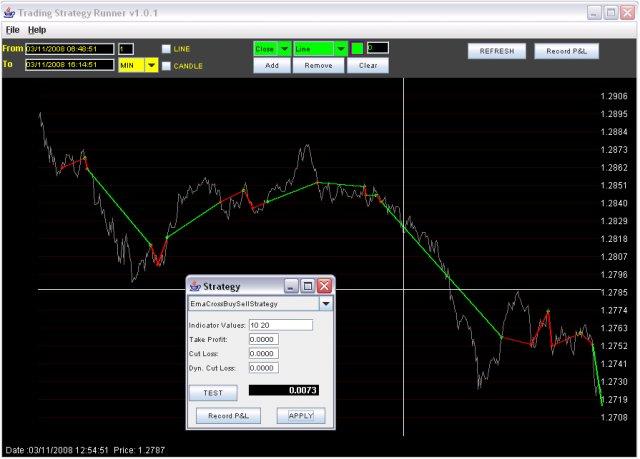Minimize the Strategy dialog window
The height and width of the screenshot is (459, 640).
click(292, 286)
